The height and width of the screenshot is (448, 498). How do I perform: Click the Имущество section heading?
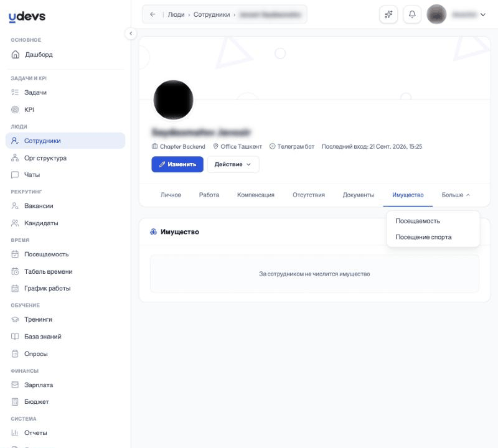pyautogui.click(x=180, y=232)
